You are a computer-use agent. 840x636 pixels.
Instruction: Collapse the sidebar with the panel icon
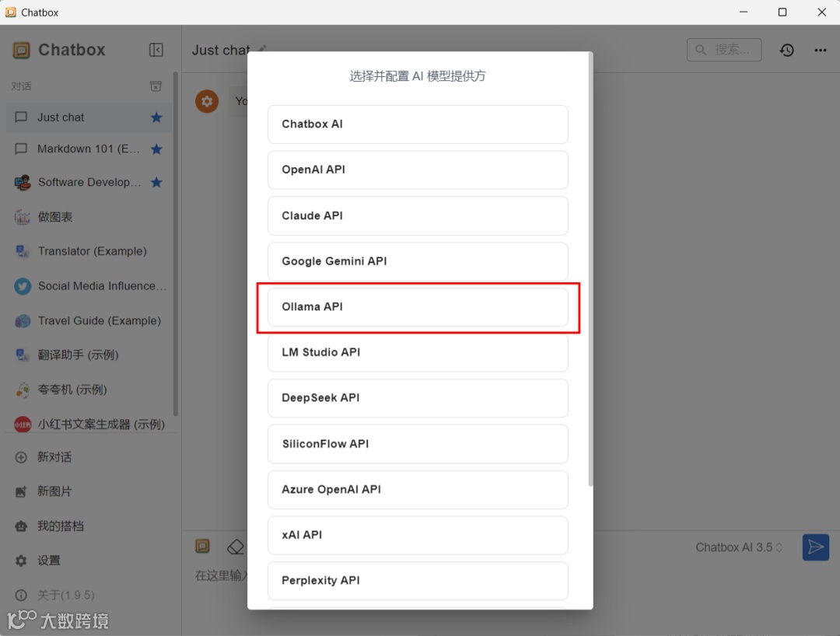coord(156,50)
